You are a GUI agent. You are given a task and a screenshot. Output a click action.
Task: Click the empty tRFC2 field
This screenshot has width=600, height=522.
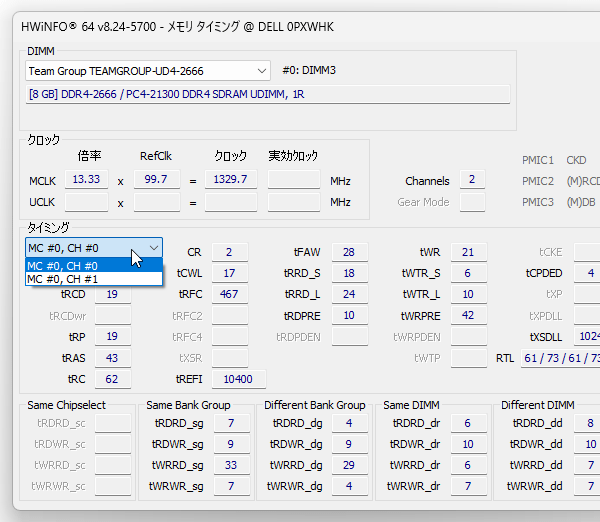(230, 315)
